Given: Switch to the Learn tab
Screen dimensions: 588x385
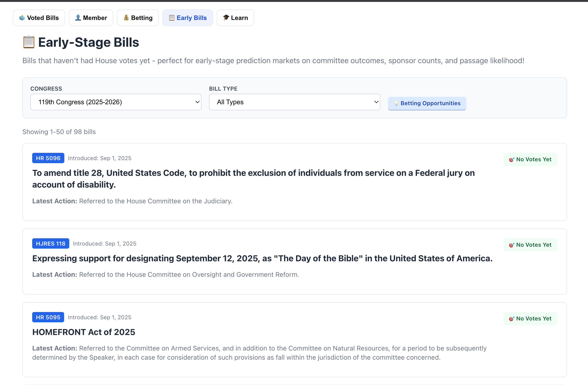Looking at the screenshot, I should tap(235, 18).
